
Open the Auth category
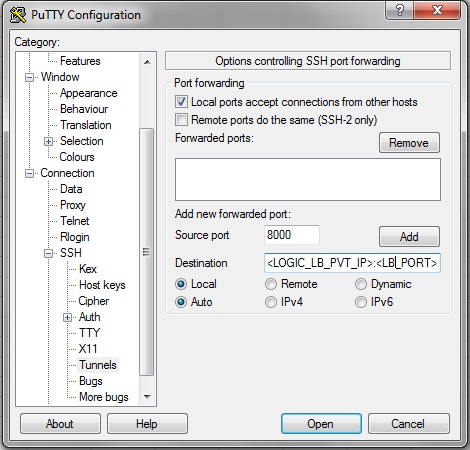click(x=90, y=317)
